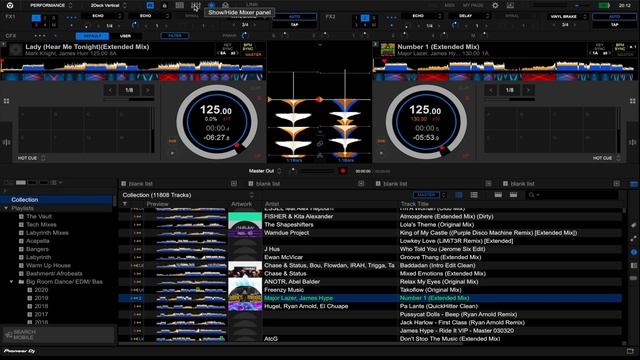
Task: Click deck 2 waveform side panel icon
Action: click(x=633, y=142)
